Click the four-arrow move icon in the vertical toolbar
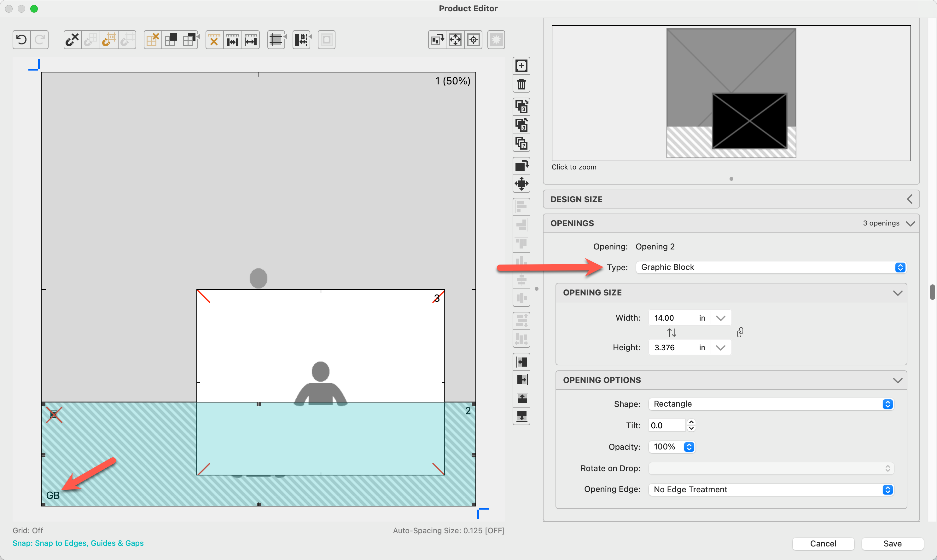 tap(521, 184)
